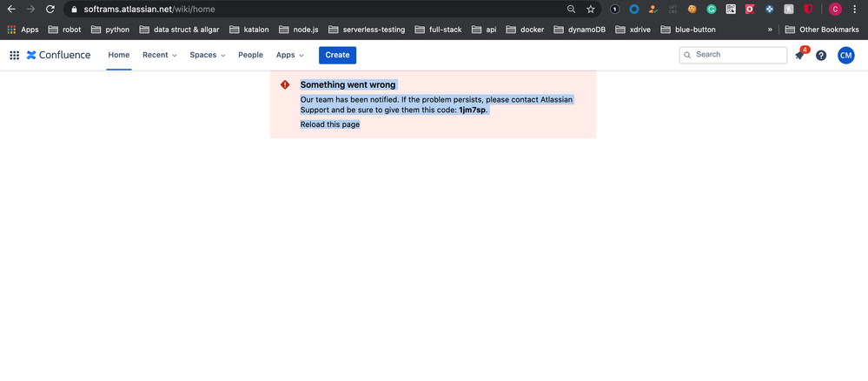Click the Reload this page link

tap(330, 124)
